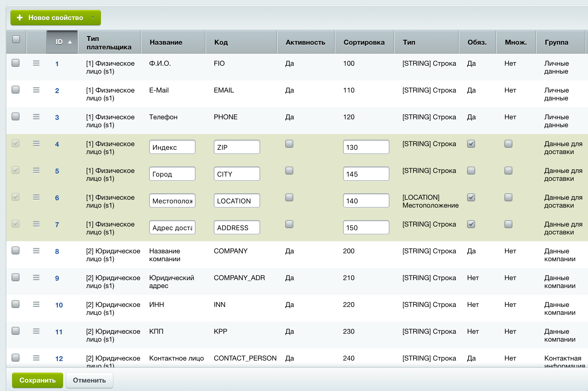Viewport: 588px width, 391px height.
Task: Open row menu icon for ID 10
Action: click(x=36, y=304)
